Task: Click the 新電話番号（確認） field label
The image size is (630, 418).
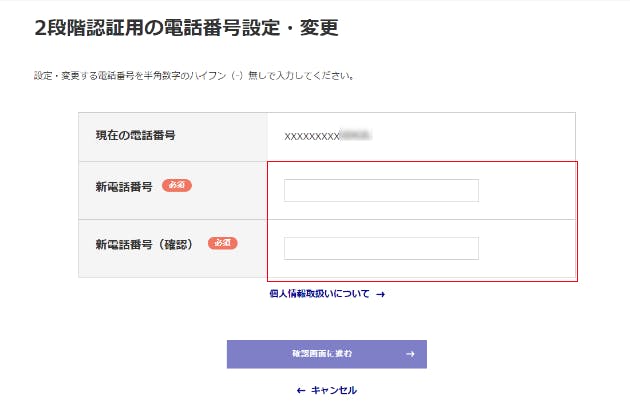Action: [x=146, y=244]
